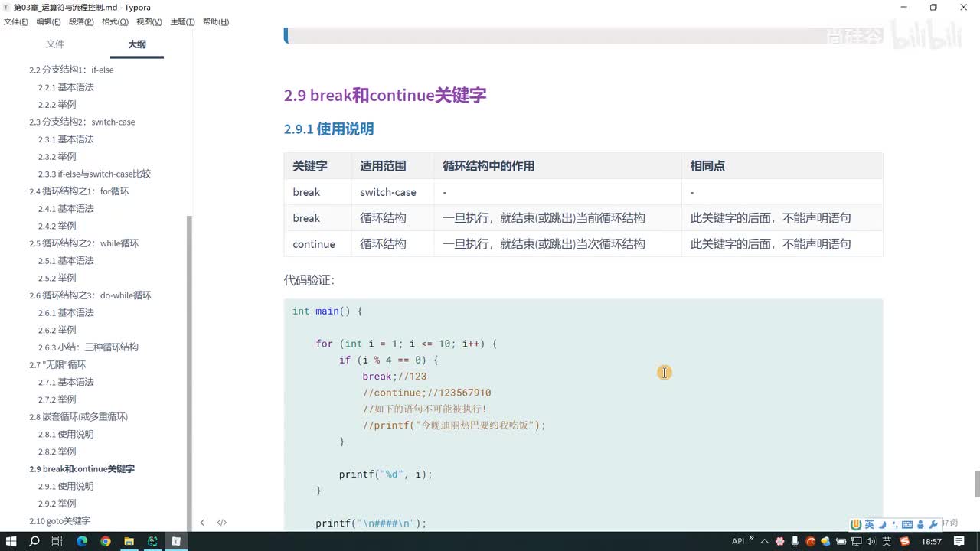This screenshot has width=980, height=551.
Task: Jump to outline 2.2 分支结构1: if-else
Action: [72, 70]
